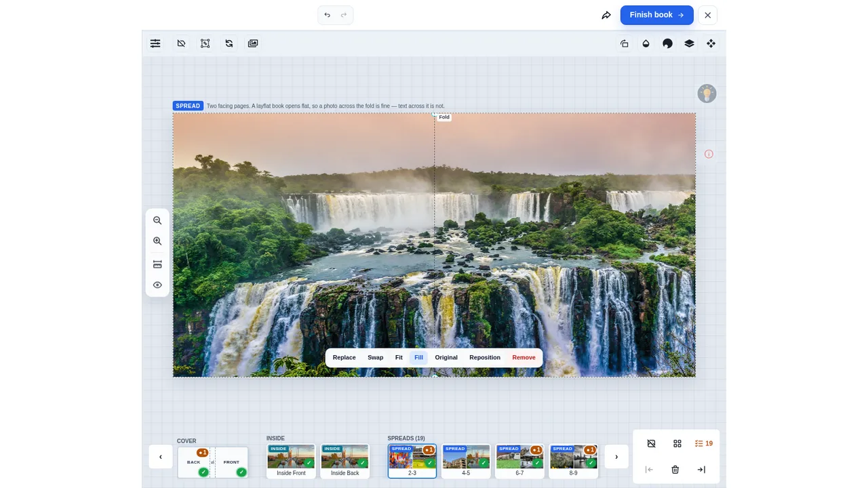Click the Finish book button
This screenshot has width=868, height=488.
pyautogui.click(x=657, y=15)
